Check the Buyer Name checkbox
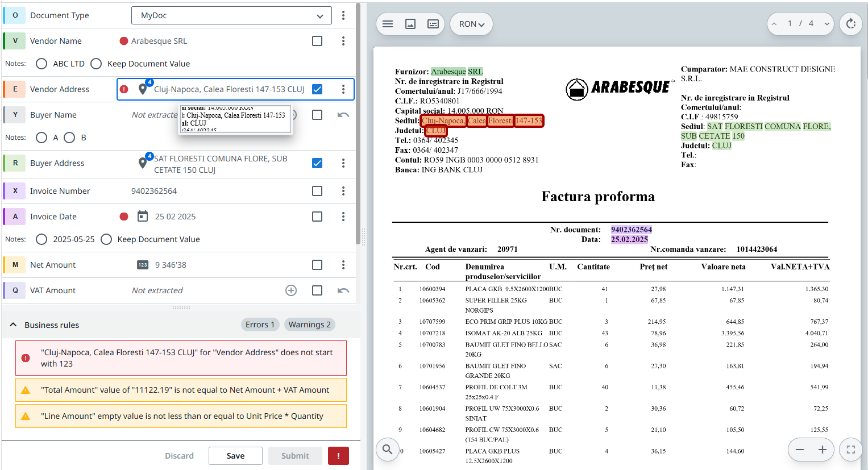868x470 pixels. click(x=317, y=115)
